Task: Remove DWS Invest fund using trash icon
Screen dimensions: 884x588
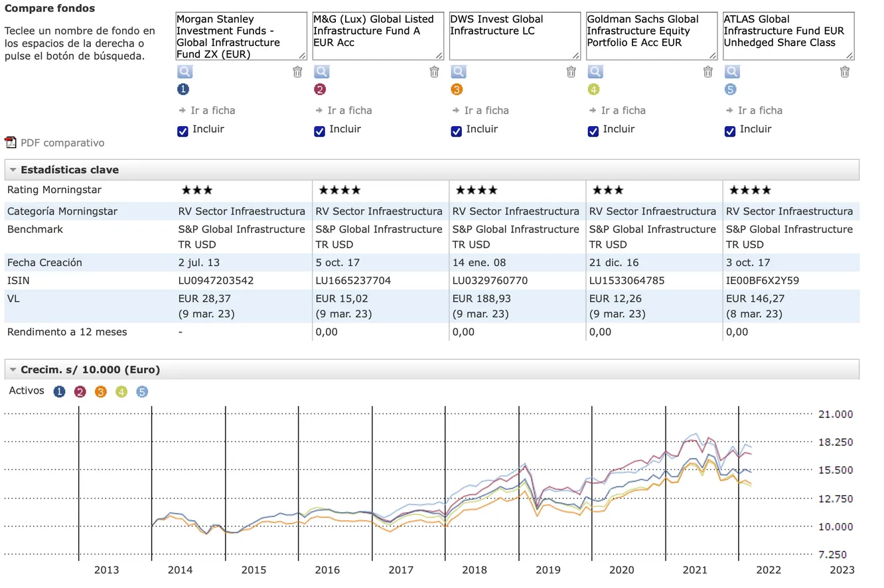Action: pos(571,72)
